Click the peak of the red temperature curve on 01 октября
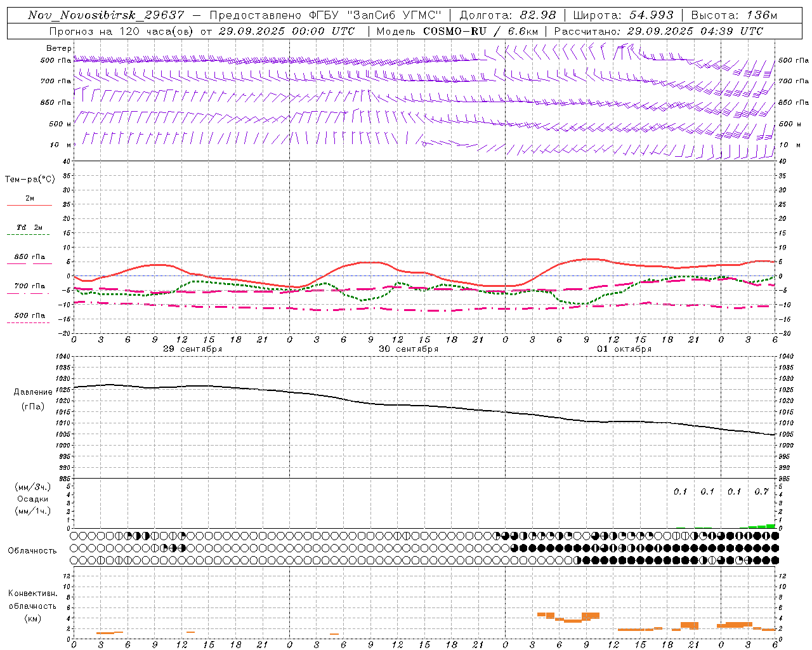This screenshot has height=650, width=812. [591, 259]
